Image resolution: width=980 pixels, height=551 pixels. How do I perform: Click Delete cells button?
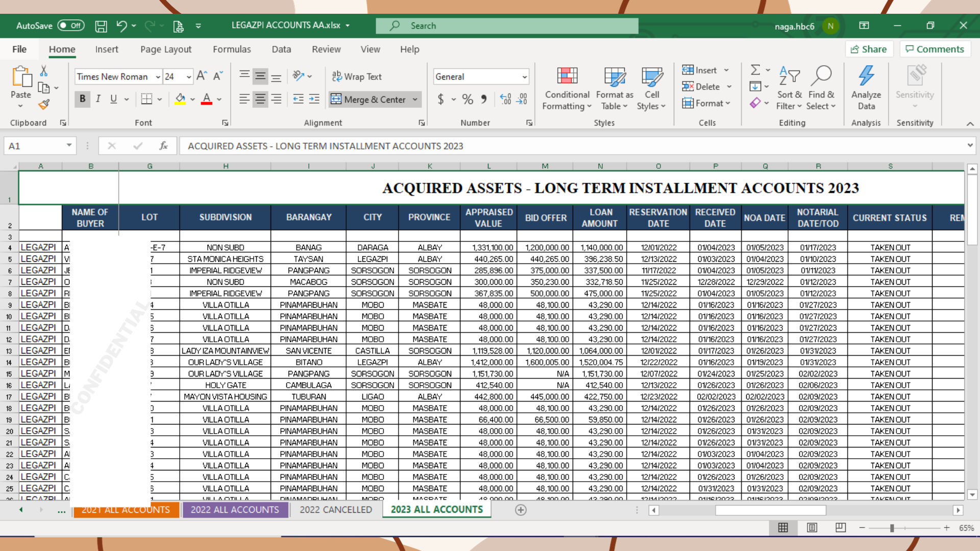701,87
